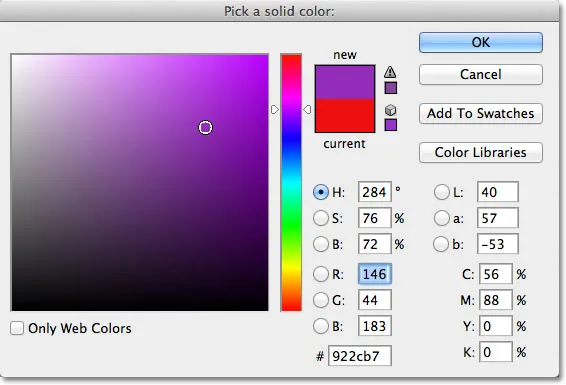
Task: Click the blue field showing 183
Action: tap(375, 326)
